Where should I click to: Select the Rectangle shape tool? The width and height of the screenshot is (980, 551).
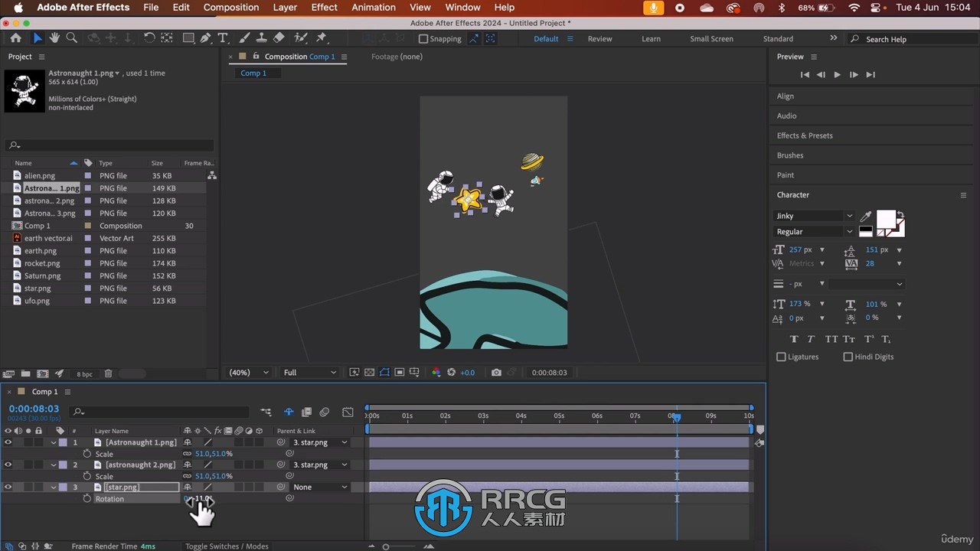(x=188, y=38)
